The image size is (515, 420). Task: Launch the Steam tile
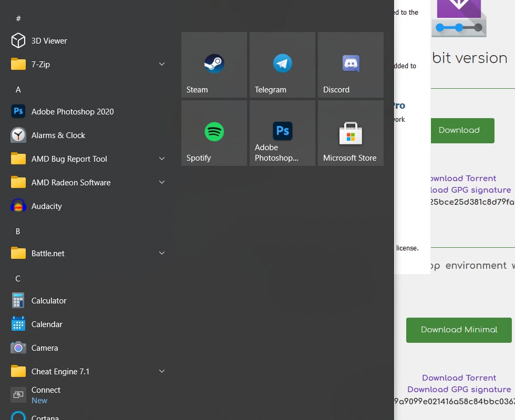214,65
